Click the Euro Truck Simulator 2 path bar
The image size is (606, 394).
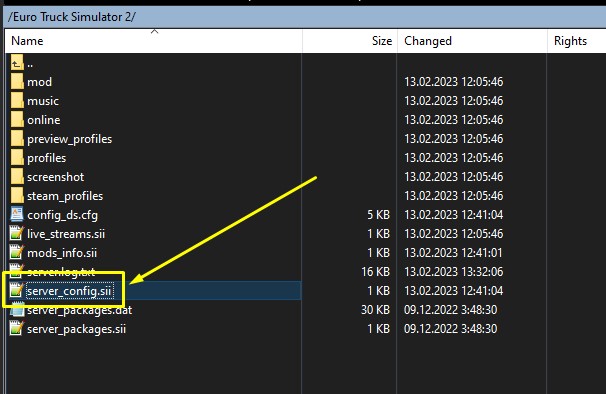(305, 17)
